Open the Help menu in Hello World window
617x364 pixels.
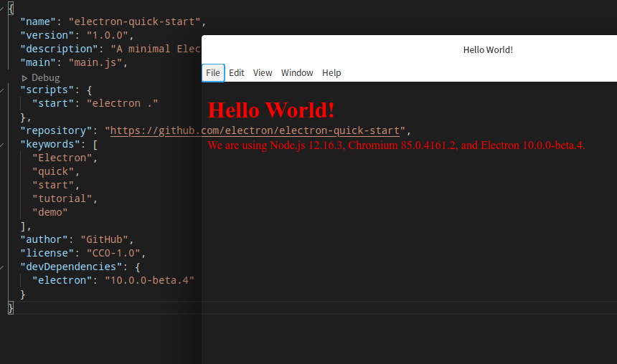point(331,73)
